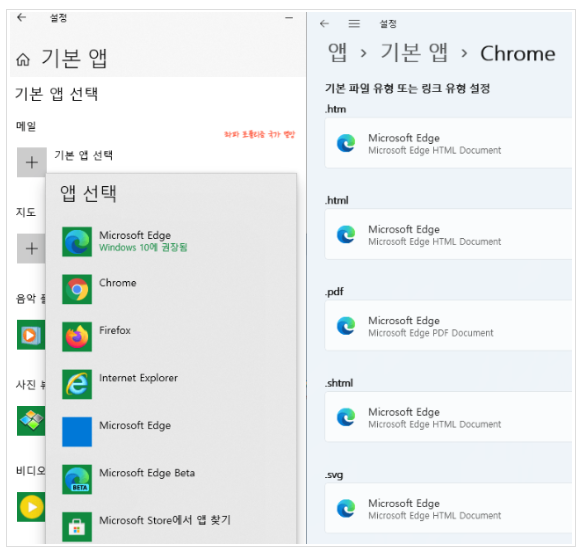Screen dimensions: 582x557
Task: Change the default app for .html
Action: (448, 235)
